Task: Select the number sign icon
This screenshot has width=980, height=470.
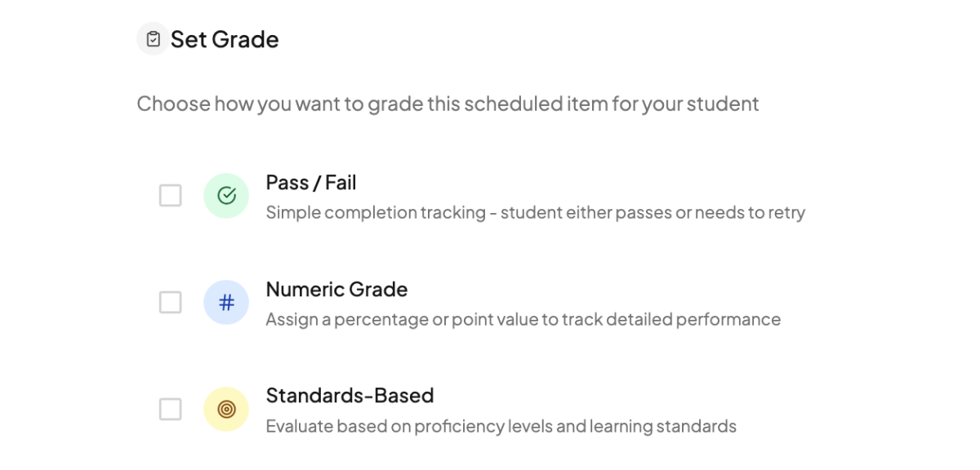Action: (226, 303)
